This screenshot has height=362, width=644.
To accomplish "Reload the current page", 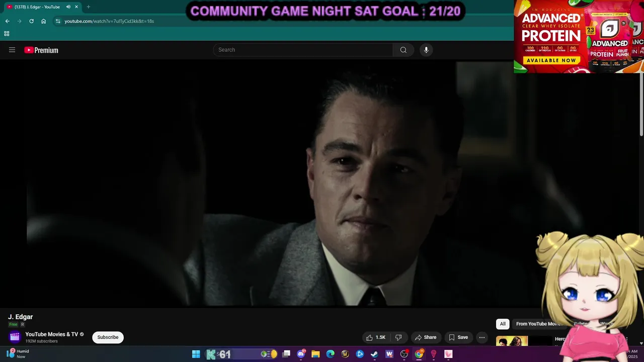I will (x=31, y=21).
